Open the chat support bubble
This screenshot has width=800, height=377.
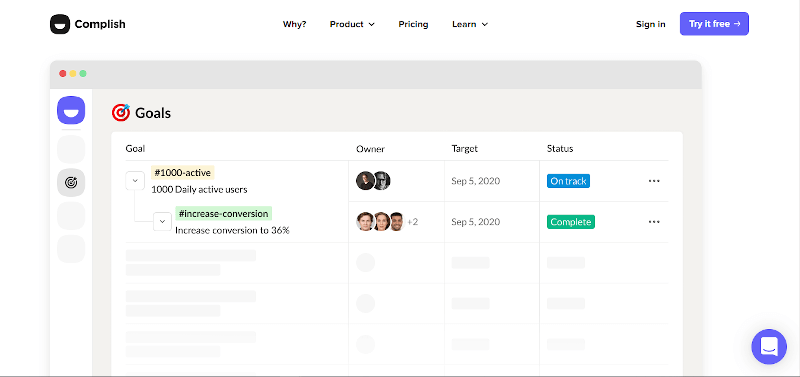tap(769, 346)
